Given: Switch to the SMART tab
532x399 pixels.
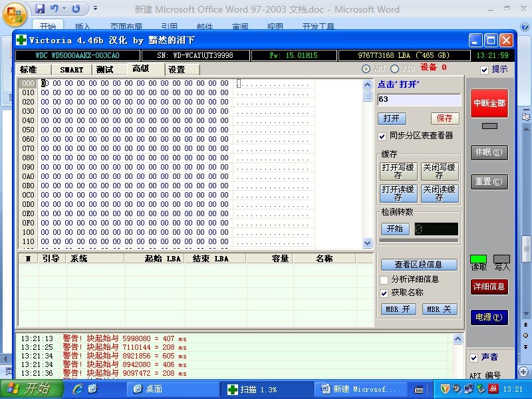Looking at the screenshot, I should pyautogui.click(x=72, y=70).
